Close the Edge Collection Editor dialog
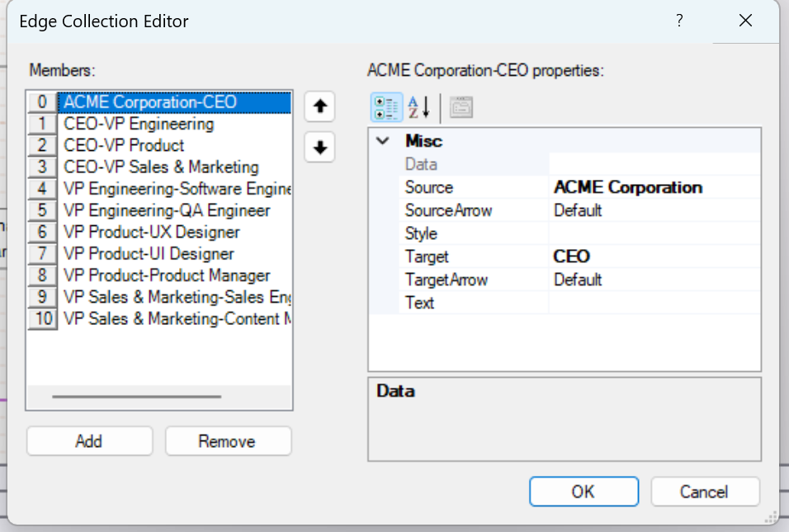This screenshot has height=532, width=789. pos(746,21)
